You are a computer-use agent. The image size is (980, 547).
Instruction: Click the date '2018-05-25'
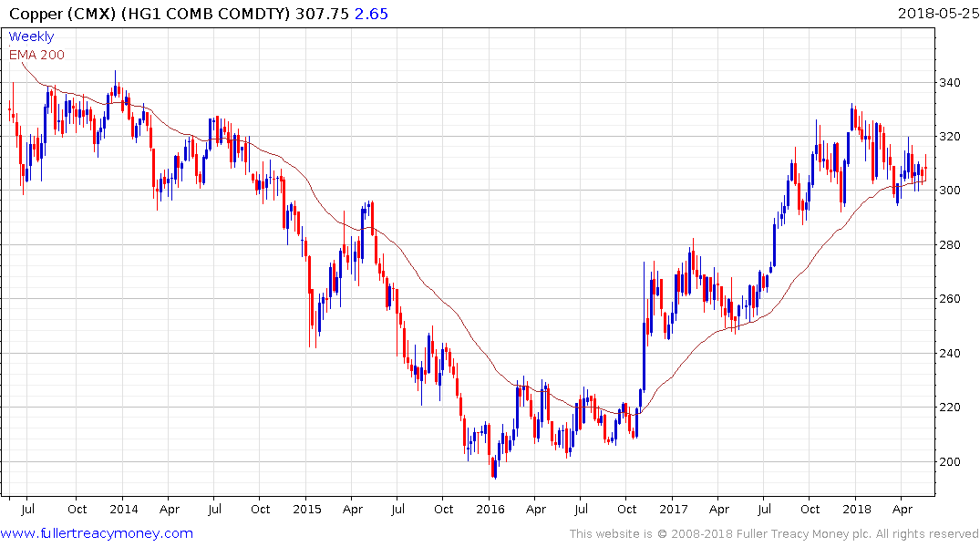pos(939,13)
